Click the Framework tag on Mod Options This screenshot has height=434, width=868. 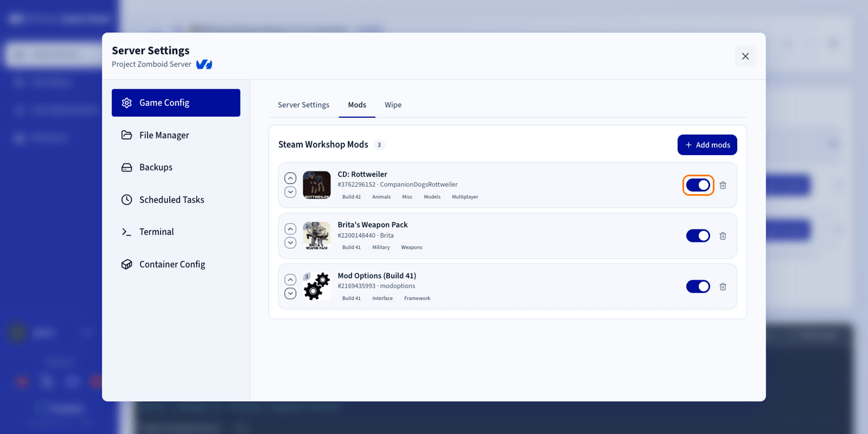(x=417, y=298)
